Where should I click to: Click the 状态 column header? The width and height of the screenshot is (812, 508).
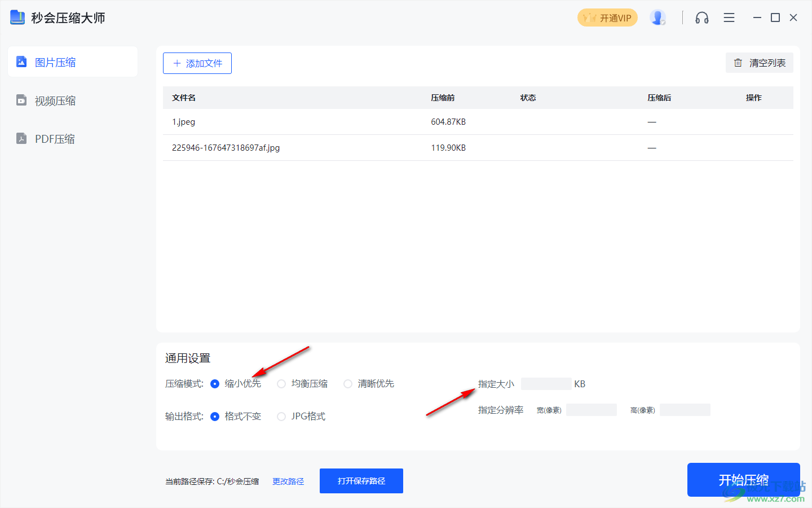[528, 98]
